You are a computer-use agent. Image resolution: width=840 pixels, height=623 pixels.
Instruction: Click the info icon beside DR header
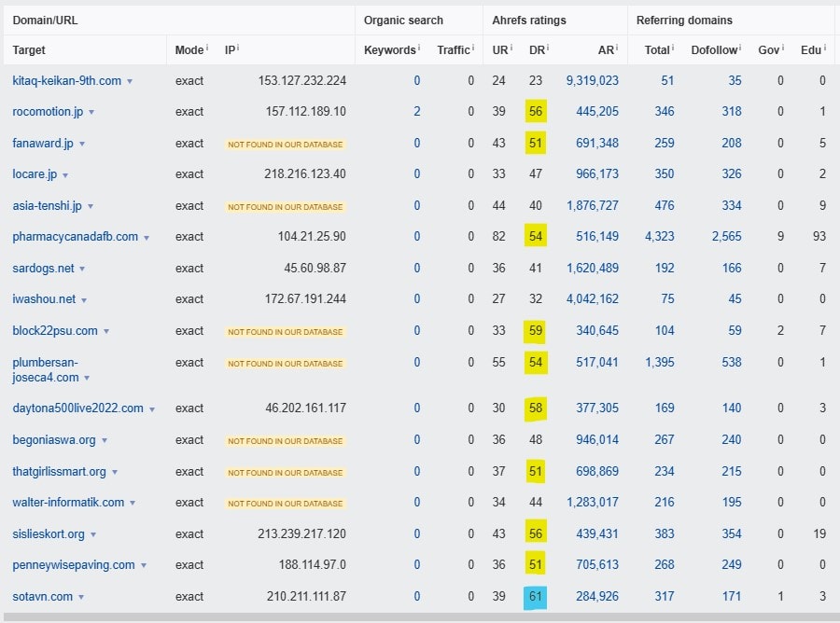(548, 48)
